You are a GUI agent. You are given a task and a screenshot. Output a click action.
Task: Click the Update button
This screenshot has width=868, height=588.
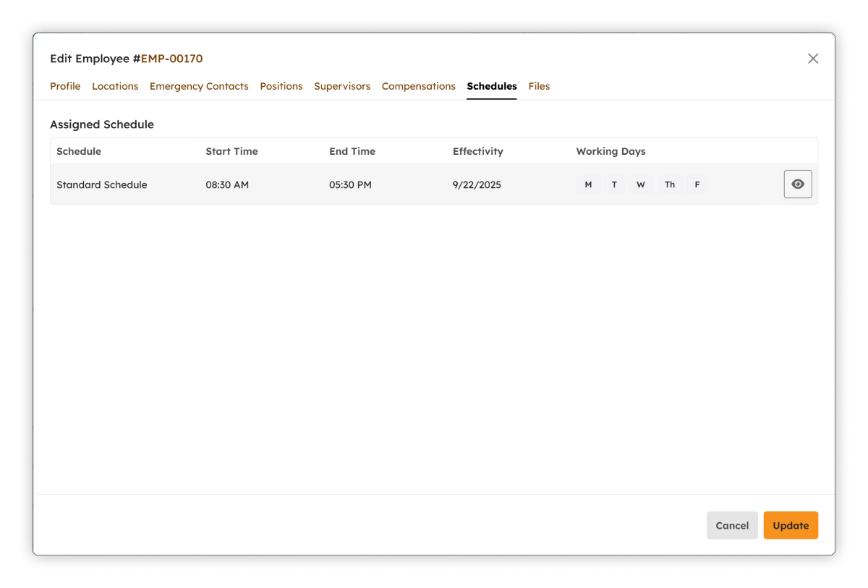pos(791,525)
